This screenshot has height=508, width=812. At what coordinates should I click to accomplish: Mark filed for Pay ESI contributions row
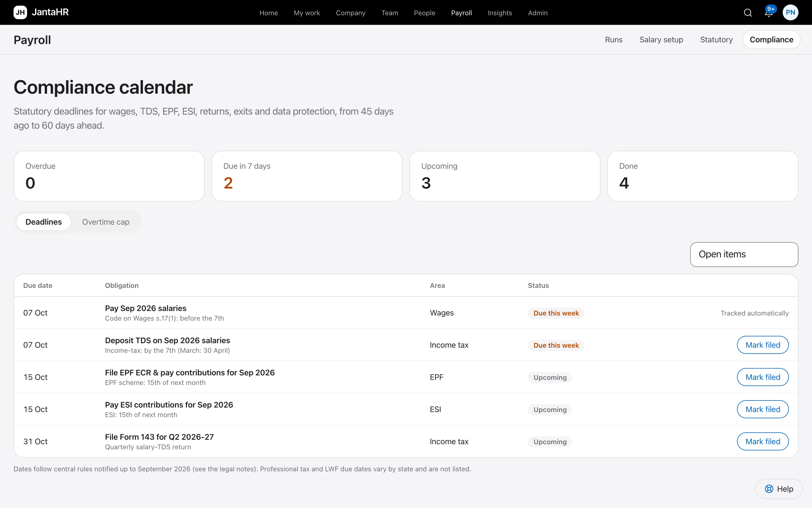pos(762,409)
